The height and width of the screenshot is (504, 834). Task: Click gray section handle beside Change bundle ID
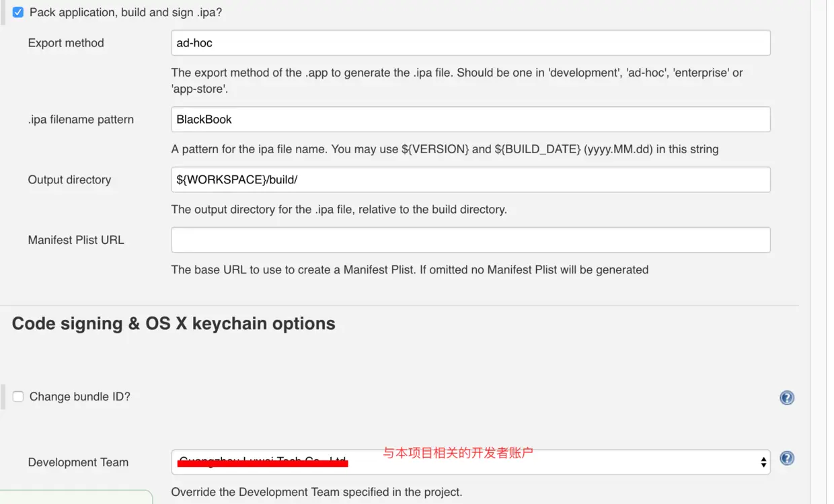[x=3, y=396]
